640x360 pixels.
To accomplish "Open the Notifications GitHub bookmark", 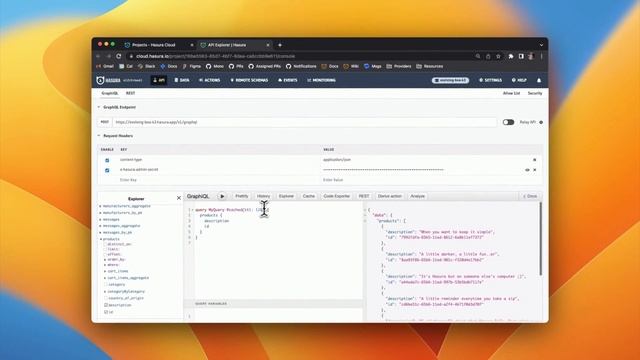I will (301, 66).
